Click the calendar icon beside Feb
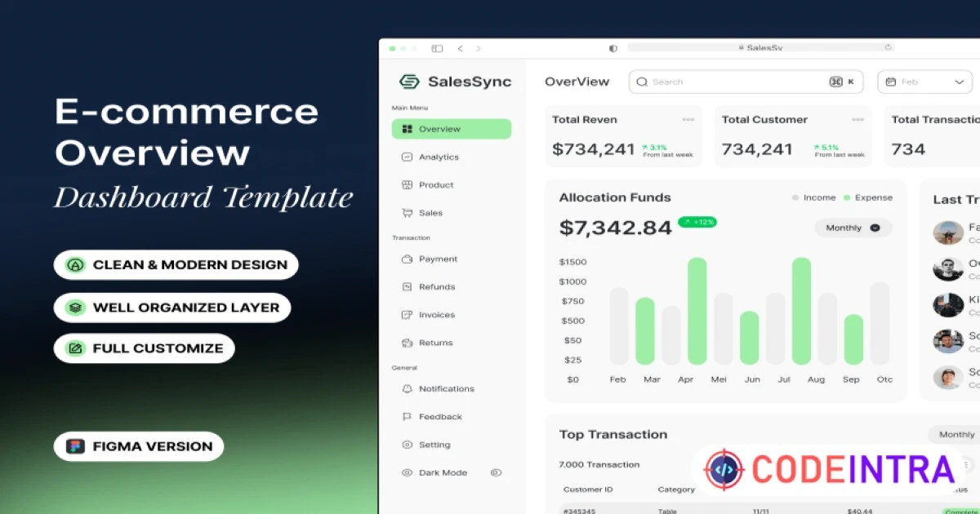980x514 pixels. coord(891,82)
